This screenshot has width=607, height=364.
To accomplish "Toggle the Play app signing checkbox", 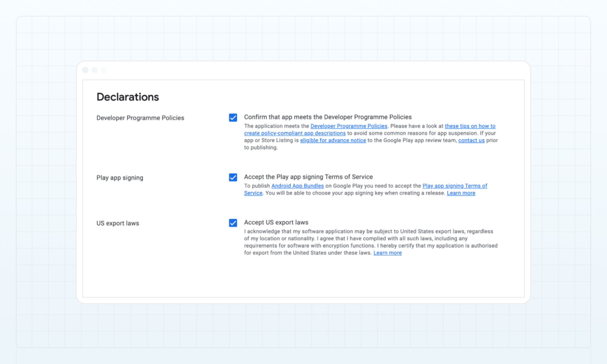I will [233, 177].
